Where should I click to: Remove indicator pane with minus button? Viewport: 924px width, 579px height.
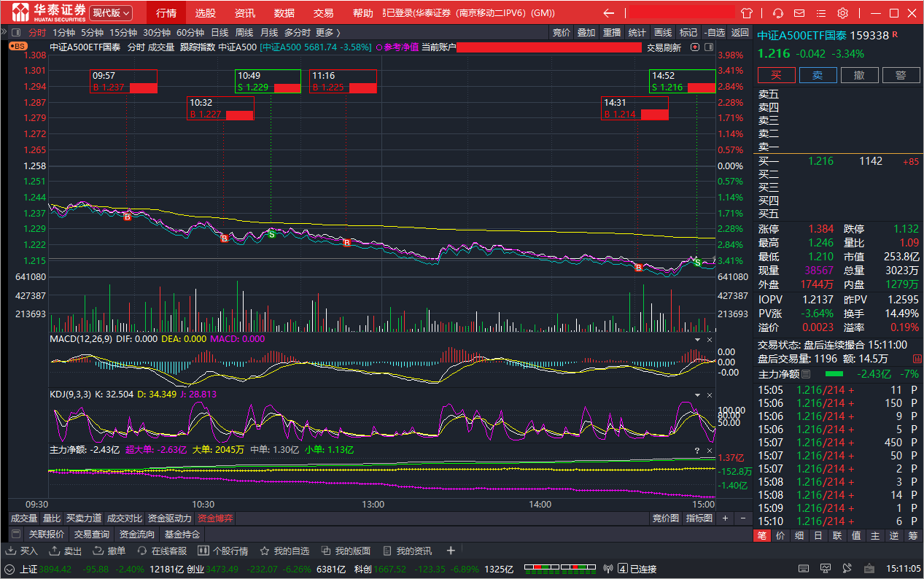tap(743, 518)
